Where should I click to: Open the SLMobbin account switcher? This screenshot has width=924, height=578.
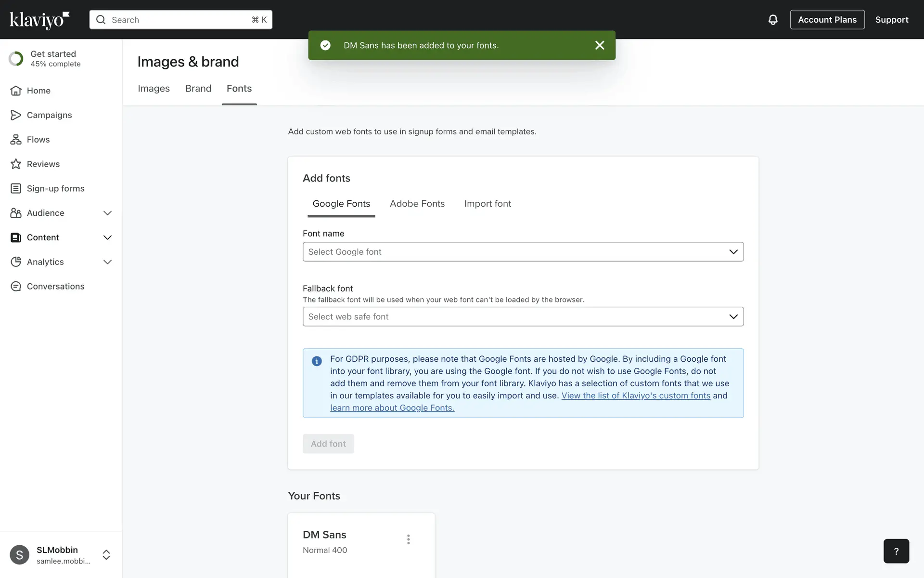106,555
